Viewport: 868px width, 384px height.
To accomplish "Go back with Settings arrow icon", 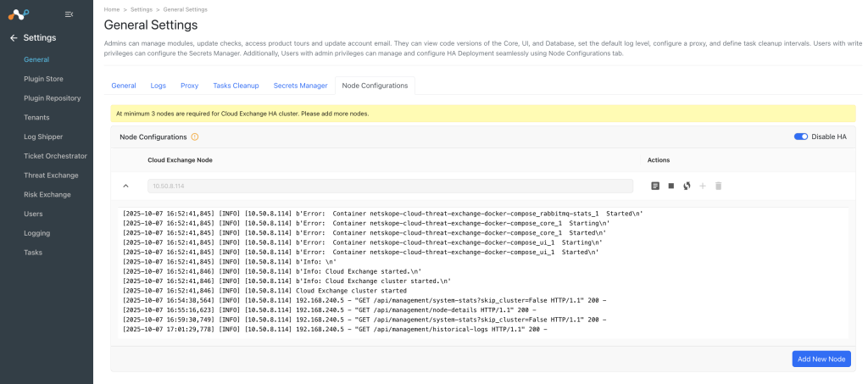I will click(x=14, y=37).
